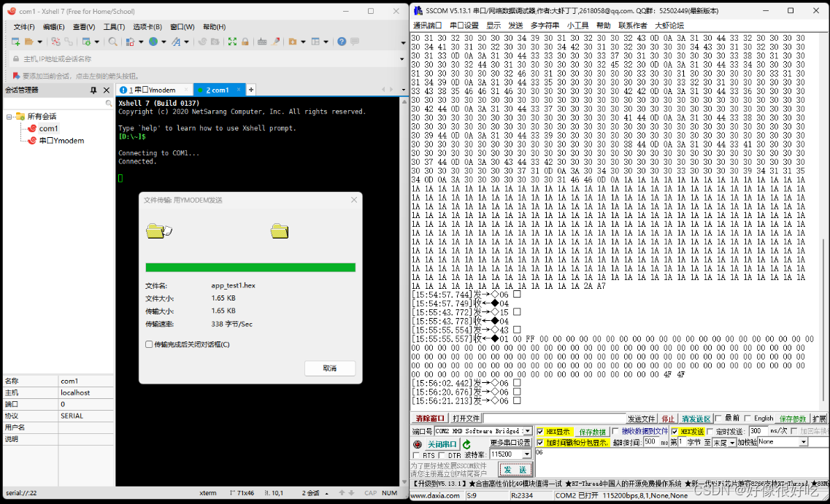Click the 保存数据 button in SSCOM
Image resolution: width=830 pixels, height=504 pixels.
click(592, 432)
